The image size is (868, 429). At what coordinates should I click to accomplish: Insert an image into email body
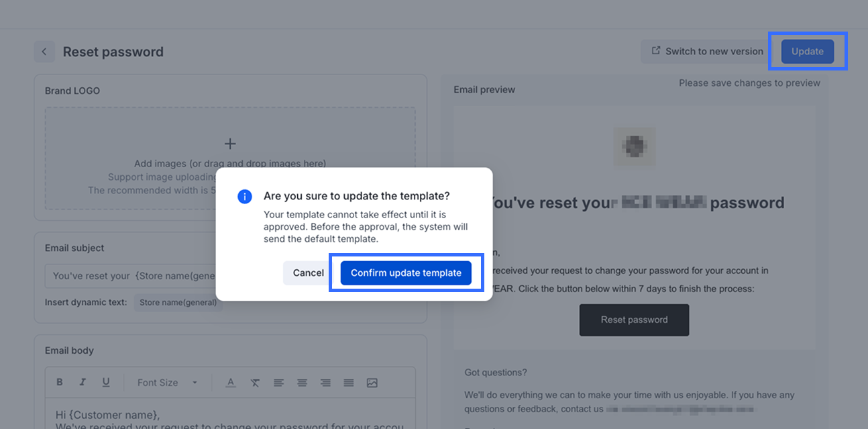(372, 383)
